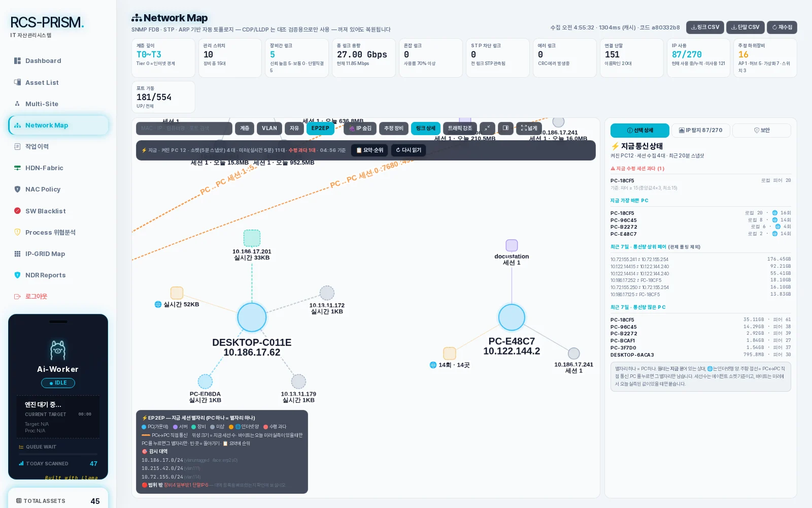Click the IP 사용 87/270 stat card
This screenshot has height=508, width=812.
698,58
